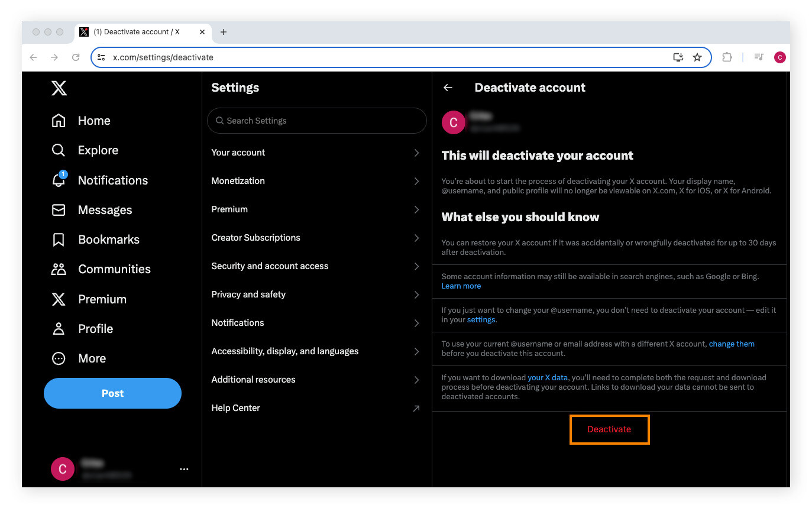Click the Deactivate button

[x=609, y=429]
